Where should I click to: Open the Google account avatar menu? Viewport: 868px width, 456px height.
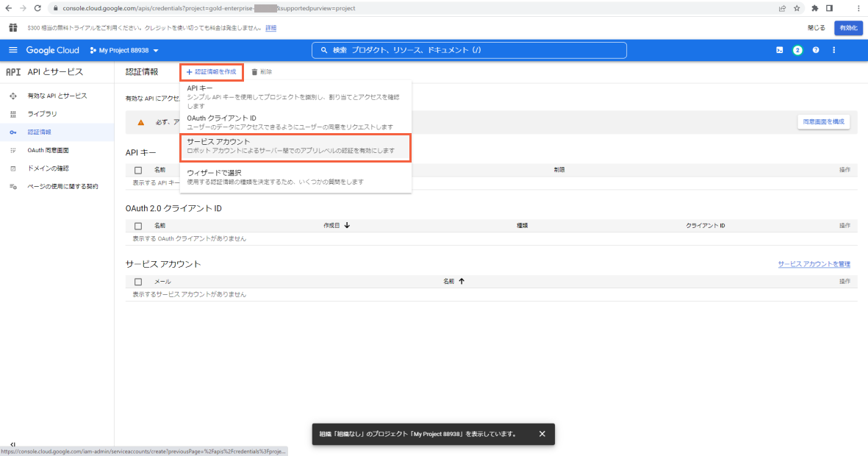click(798, 50)
